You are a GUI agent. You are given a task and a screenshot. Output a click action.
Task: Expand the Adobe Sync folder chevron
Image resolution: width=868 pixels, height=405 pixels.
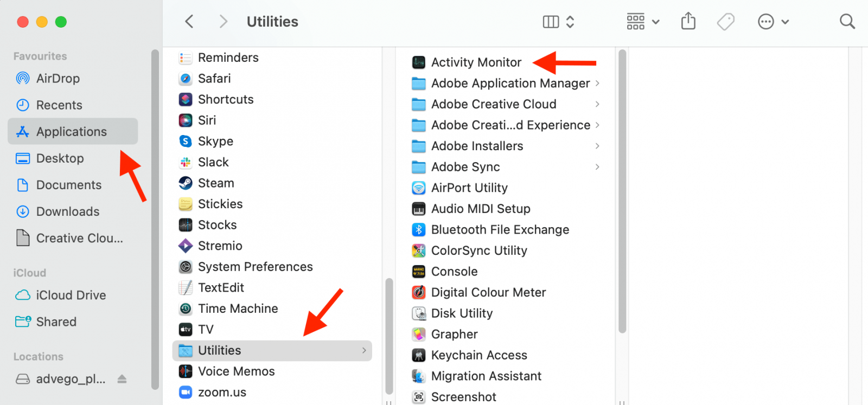[x=597, y=167]
